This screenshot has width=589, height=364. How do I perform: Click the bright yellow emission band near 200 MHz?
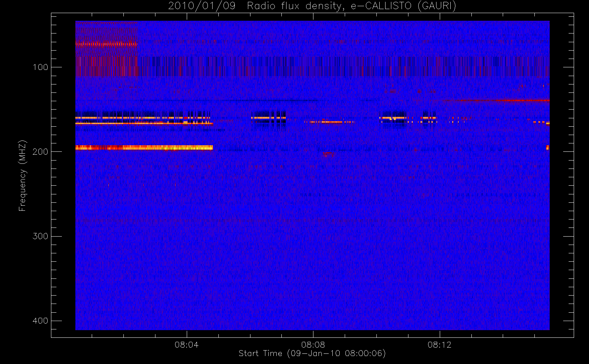pyautogui.click(x=144, y=147)
